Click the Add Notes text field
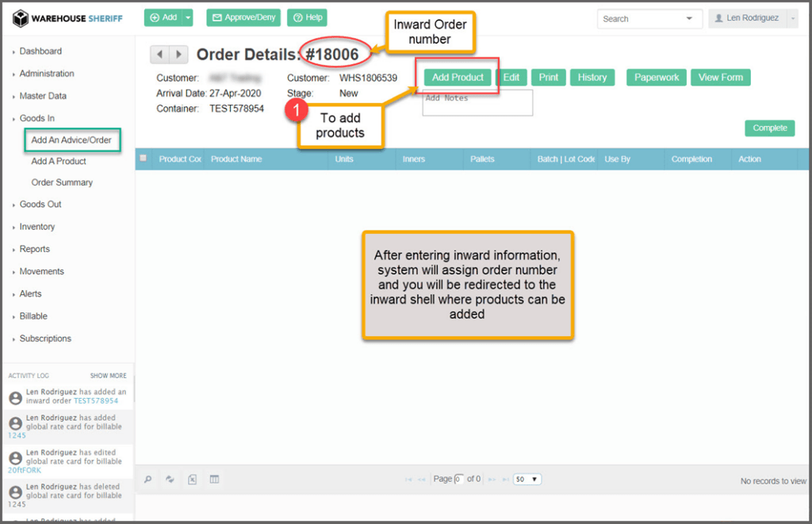 point(477,103)
